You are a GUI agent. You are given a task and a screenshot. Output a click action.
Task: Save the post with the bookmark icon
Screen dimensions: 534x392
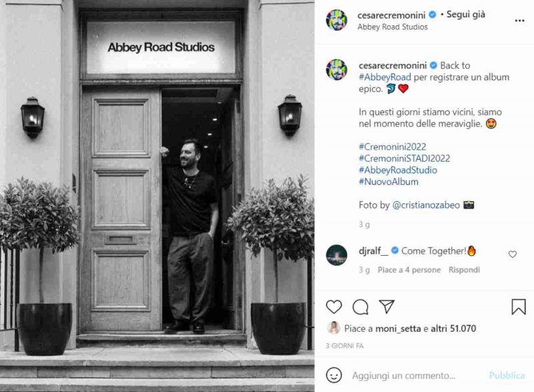(x=519, y=307)
